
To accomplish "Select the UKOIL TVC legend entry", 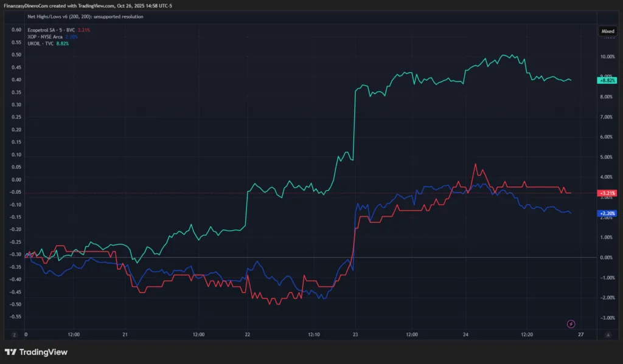I will [41, 43].
